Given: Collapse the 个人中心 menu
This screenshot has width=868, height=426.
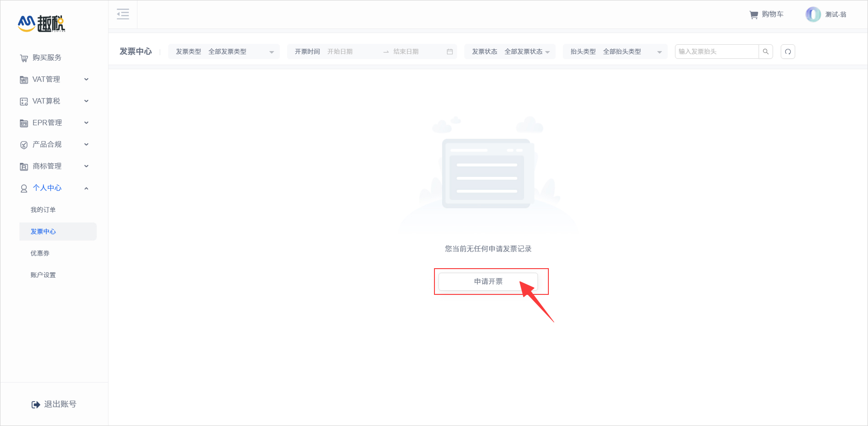Looking at the screenshot, I should pyautogui.click(x=54, y=188).
